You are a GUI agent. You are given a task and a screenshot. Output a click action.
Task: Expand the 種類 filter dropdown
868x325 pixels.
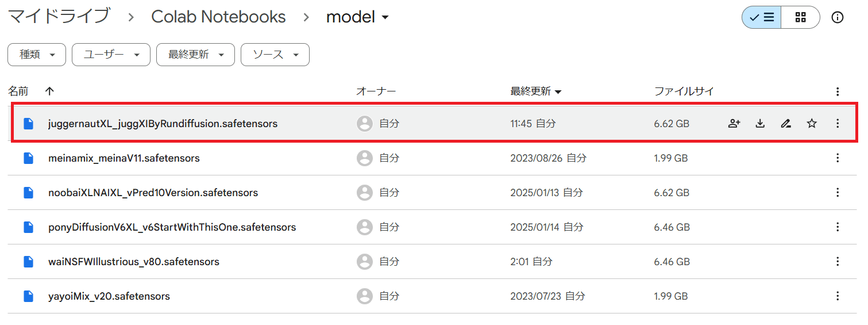click(x=37, y=55)
